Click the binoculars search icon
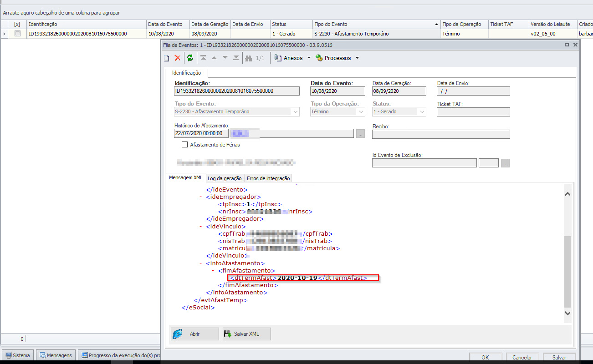Viewport: 593px width, 364px height. 249,58
